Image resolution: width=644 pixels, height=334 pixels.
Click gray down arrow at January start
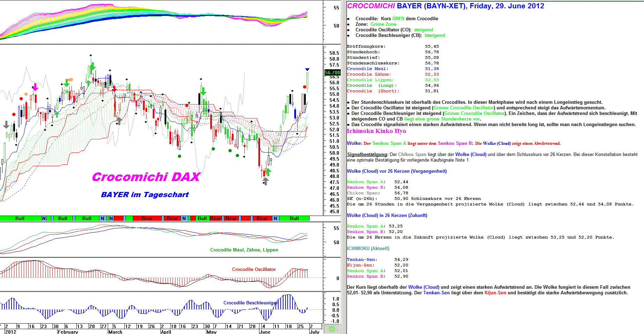point(6,125)
